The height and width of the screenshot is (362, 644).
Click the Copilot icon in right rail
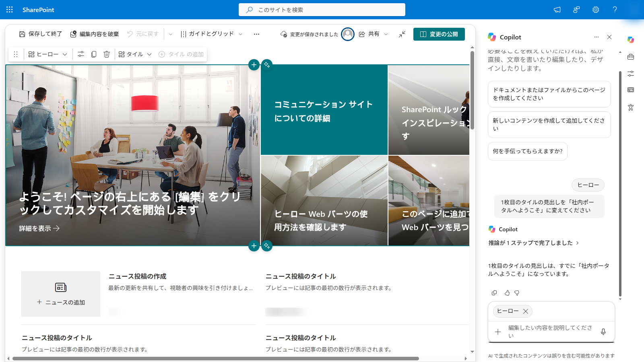pos(631,39)
